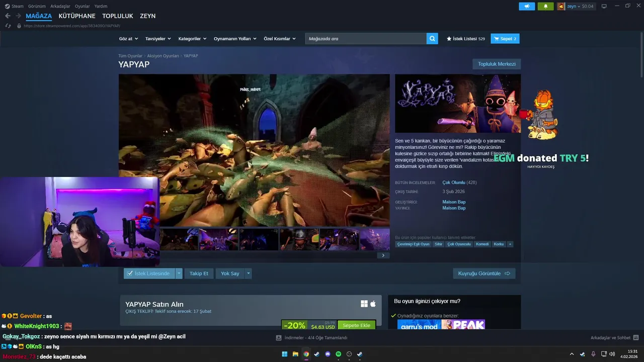Click the Windows logo icon

tap(364, 304)
